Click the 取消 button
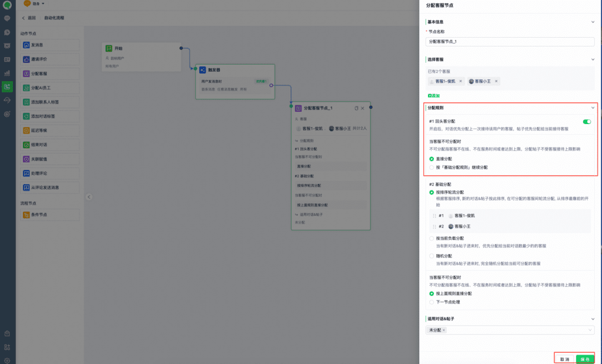Viewport: 602px width, 364px height. 564,358
